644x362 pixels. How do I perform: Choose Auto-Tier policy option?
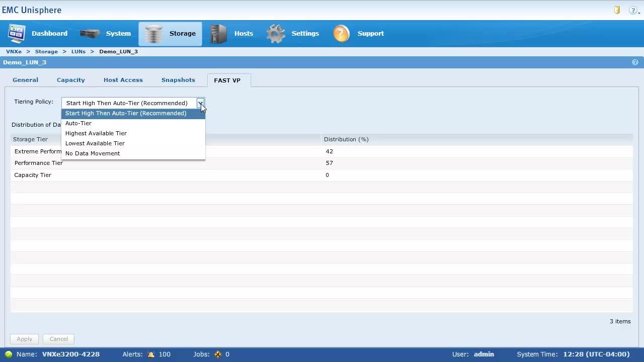(133, 123)
